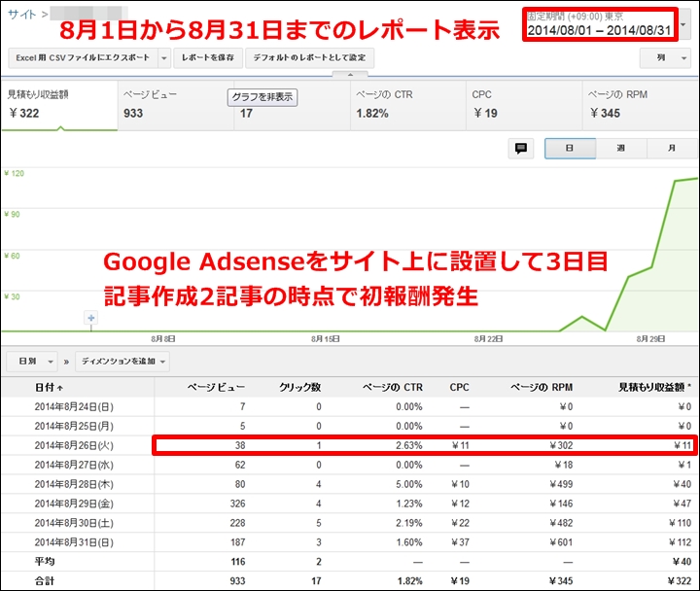Sort by ページの RPM column header
Screen dimensions: 700x591
pos(542,388)
